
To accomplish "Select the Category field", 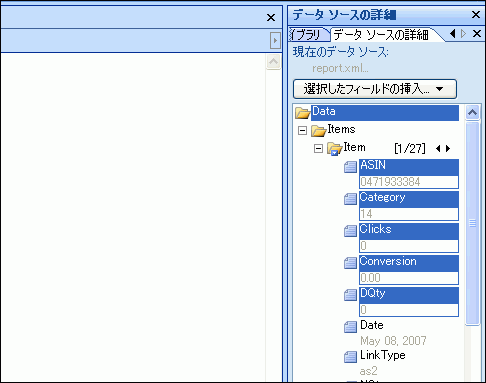I will pyautogui.click(x=409, y=199).
